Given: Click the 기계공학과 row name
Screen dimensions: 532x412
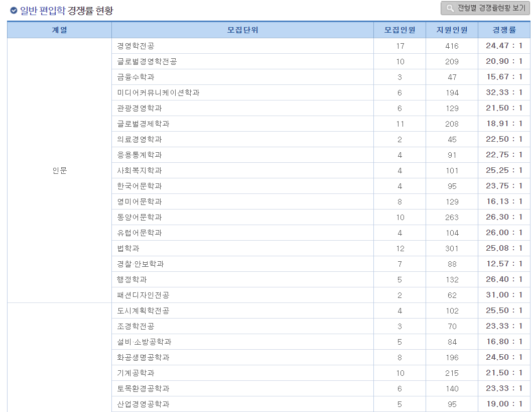Looking at the screenshot, I should click(136, 373).
